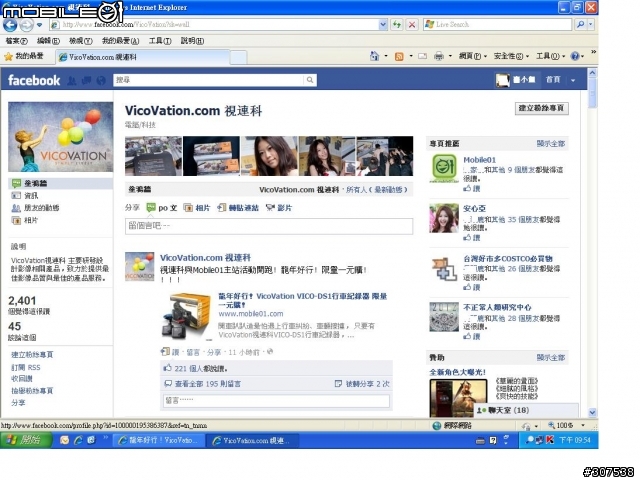The image size is (640, 480).
Task: Click the Facebook search text field
Action: 208,80
